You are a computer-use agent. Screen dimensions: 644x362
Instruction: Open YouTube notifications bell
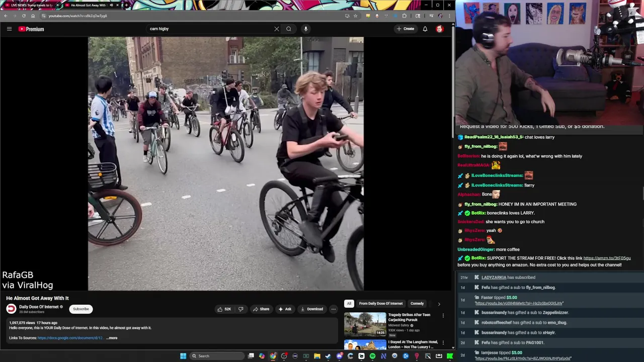point(425,29)
